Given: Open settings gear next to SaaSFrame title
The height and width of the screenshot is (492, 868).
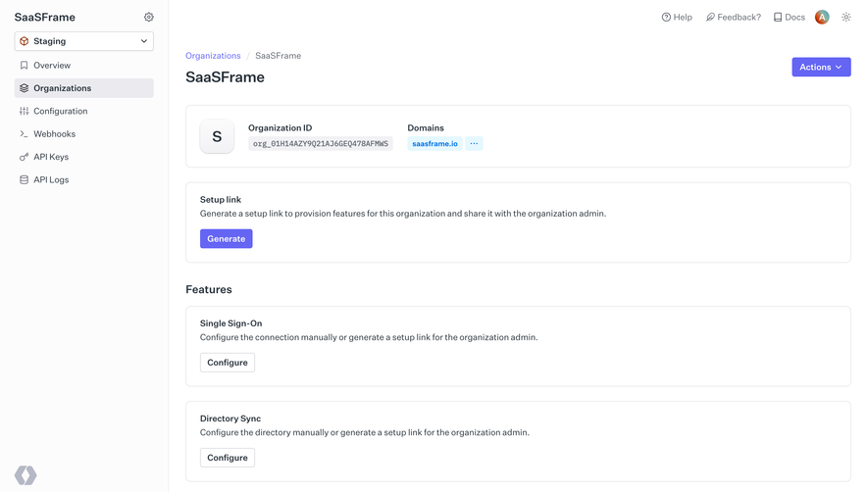Looking at the screenshot, I should point(149,18).
